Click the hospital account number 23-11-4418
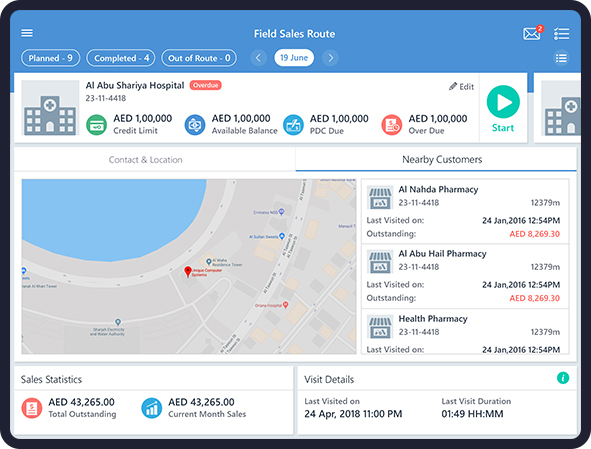This screenshot has width=591, height=449. 106,98
